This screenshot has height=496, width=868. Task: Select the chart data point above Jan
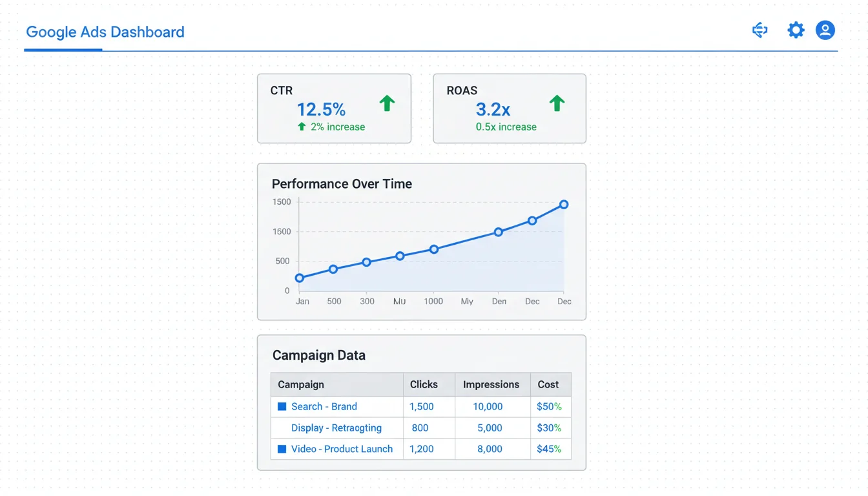pos(300,278)
